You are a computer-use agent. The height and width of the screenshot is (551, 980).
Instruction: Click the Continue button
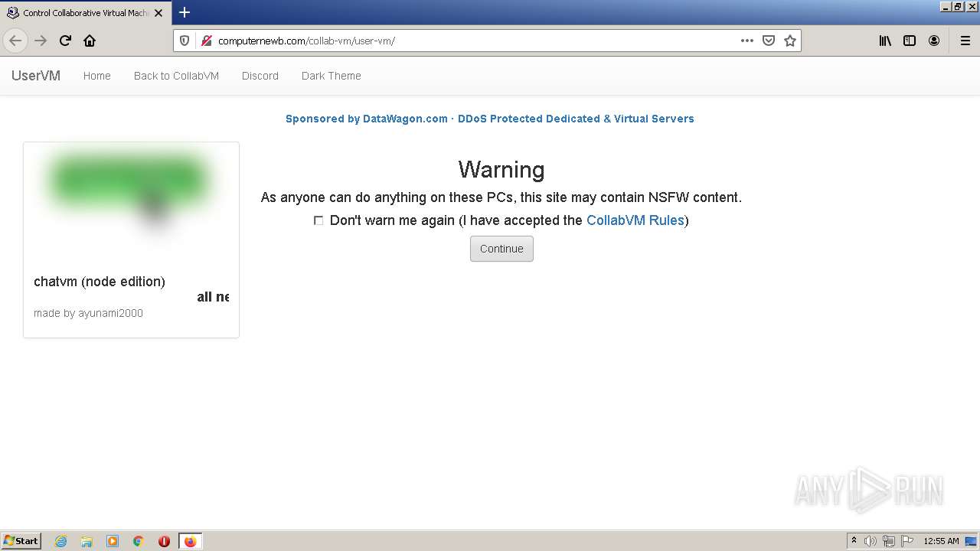coord(501,249)
